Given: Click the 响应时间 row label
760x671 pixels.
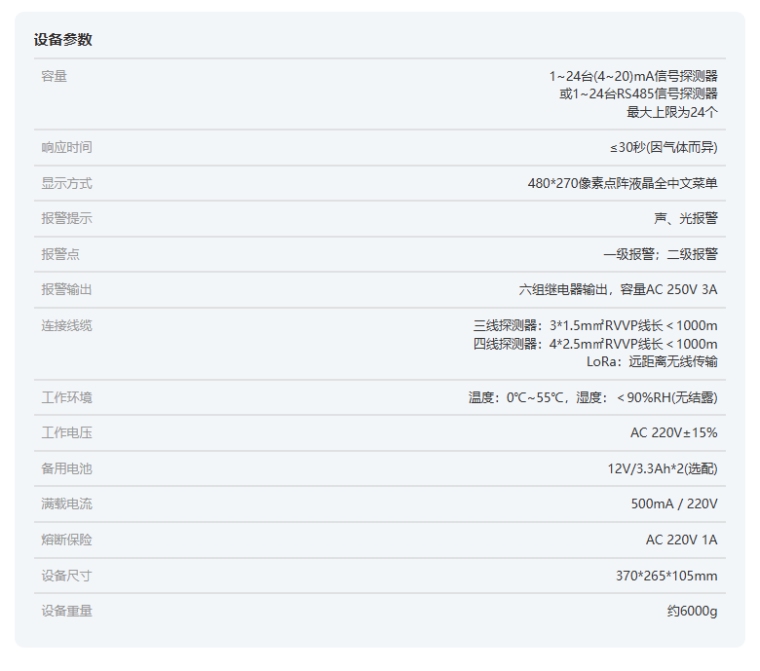Looking at the screenshot, I should click(x=67, y=148).
